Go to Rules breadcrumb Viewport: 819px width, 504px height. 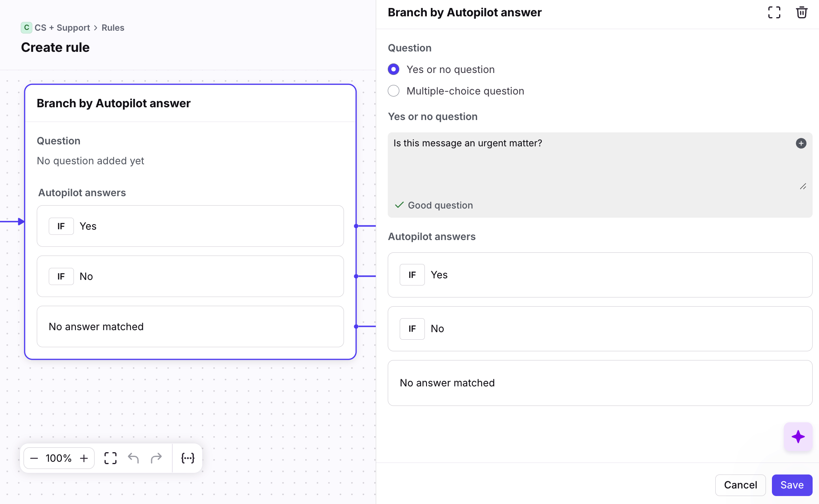[113, 28]
